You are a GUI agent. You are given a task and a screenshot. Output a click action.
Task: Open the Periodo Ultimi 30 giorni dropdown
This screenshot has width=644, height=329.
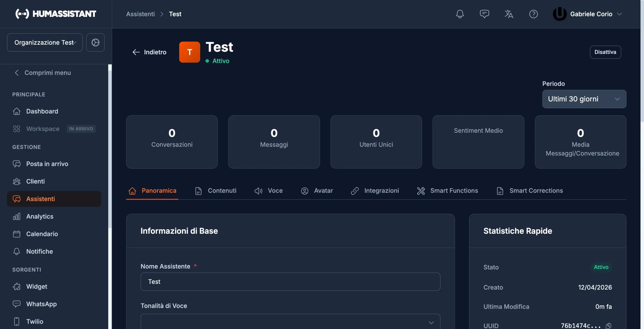click(584, 99)
